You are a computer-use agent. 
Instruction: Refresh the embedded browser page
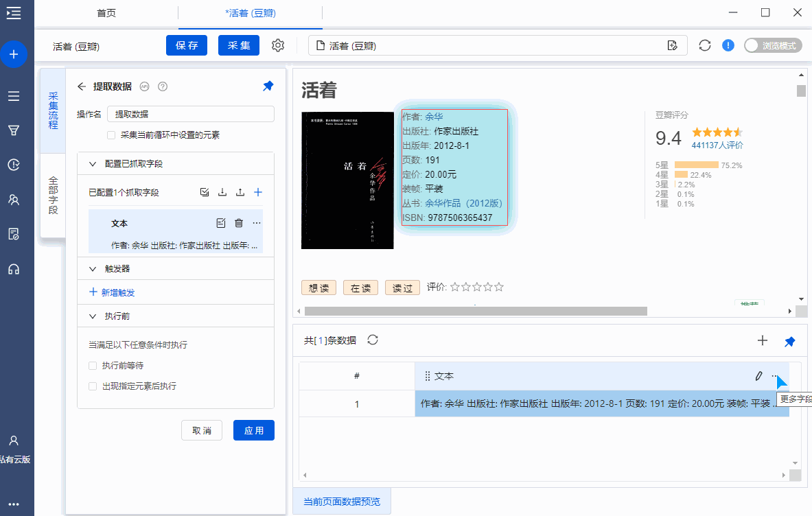705,45
